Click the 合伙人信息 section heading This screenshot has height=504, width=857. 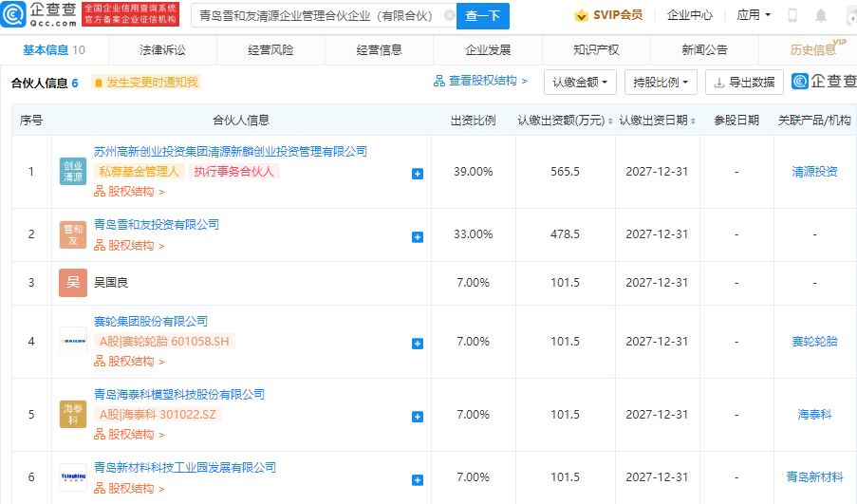(39, 84)
